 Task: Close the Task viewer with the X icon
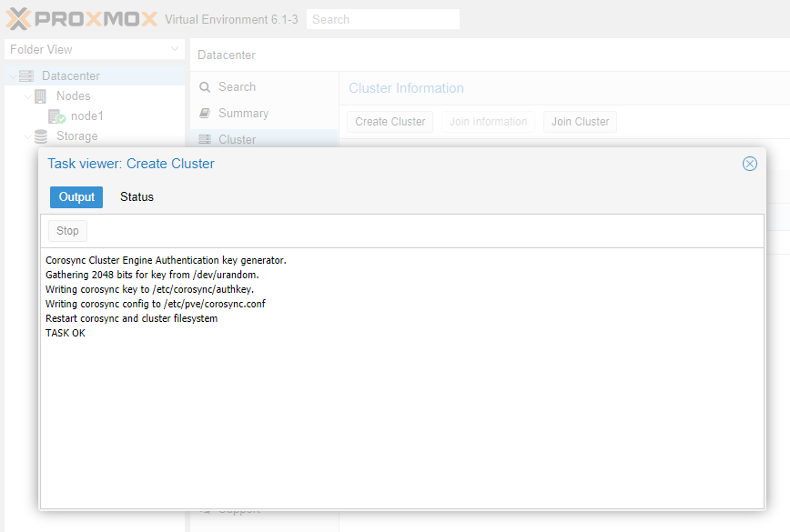tap(750, 164)
